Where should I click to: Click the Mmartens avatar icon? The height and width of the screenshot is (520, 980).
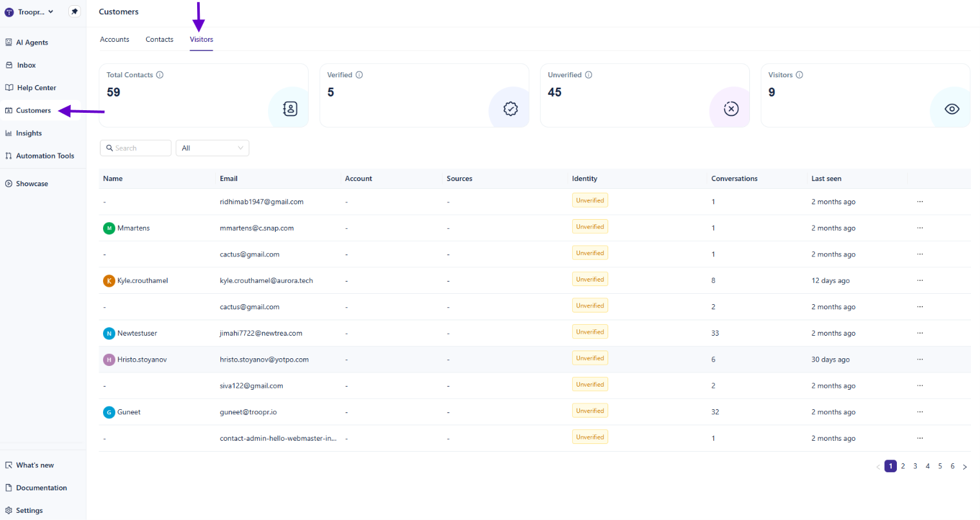tap(109, 228)
